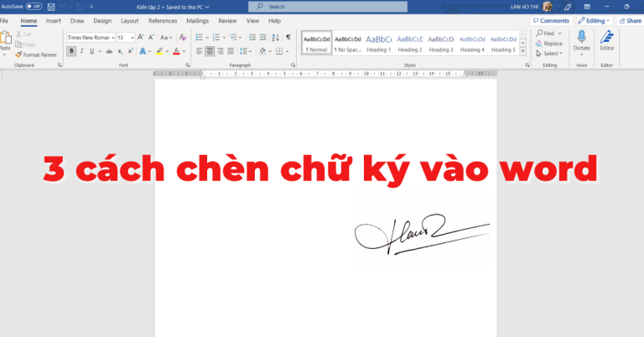Toggle Strikethrough formatting
Image resolution: width=644 pixels, height=337 pixels.
109,51
